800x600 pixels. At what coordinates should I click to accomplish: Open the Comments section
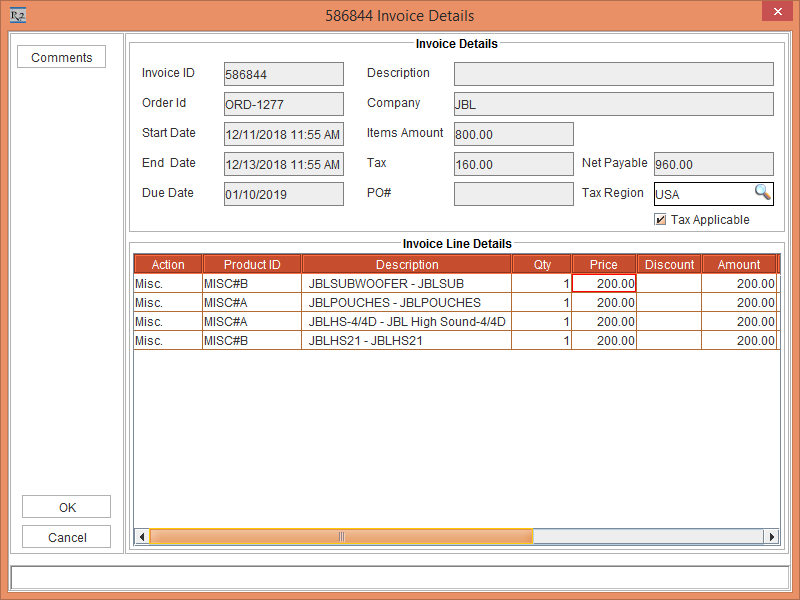coord(62,58)
